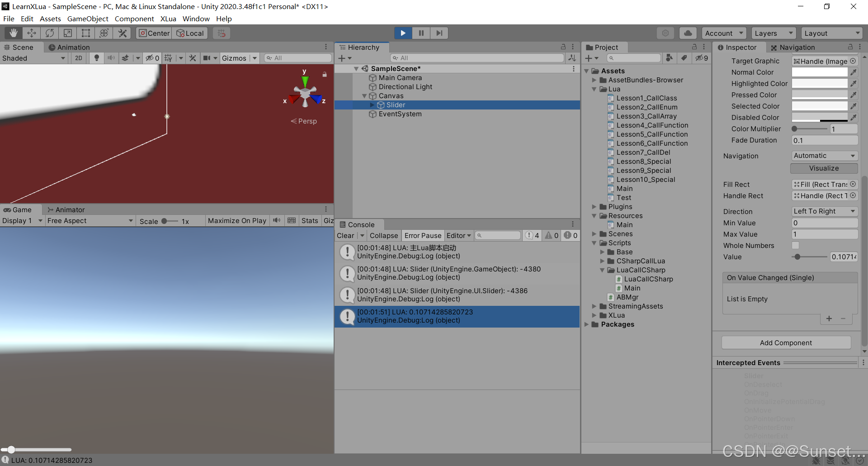Toggle Whole Numbers checkbox
Screen dimensions: 868x466
click(796, 245)
